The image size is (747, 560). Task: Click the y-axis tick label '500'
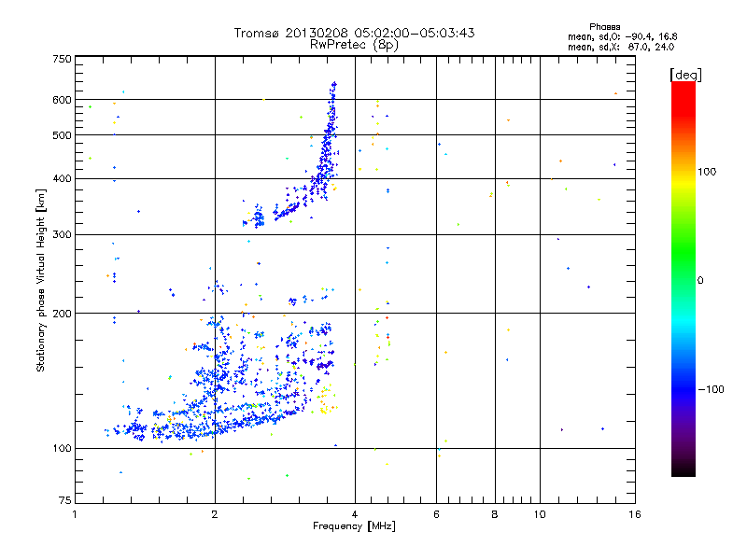click(x=62, y=135)
